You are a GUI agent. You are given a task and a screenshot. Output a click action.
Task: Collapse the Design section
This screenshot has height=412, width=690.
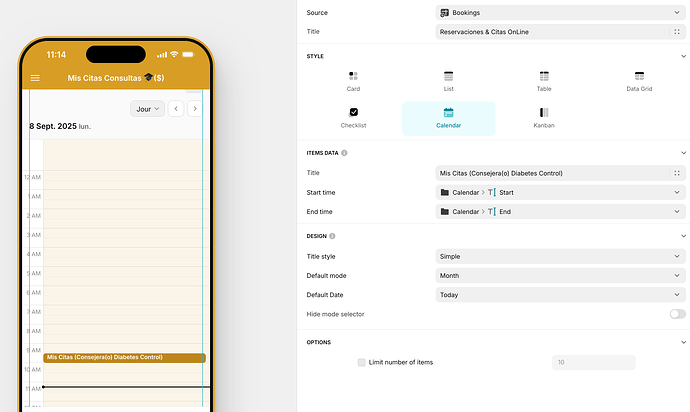coord(683,236)
